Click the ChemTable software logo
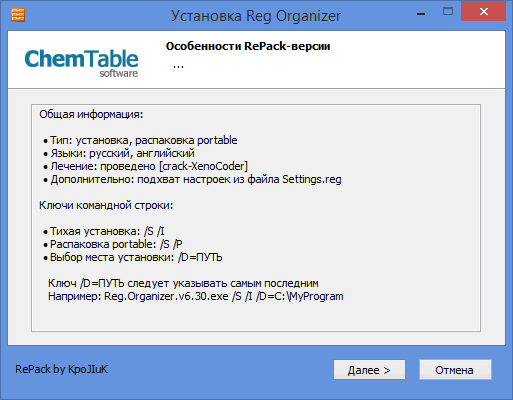This screenshot has height=400, width=513. (x=81, y=63)
